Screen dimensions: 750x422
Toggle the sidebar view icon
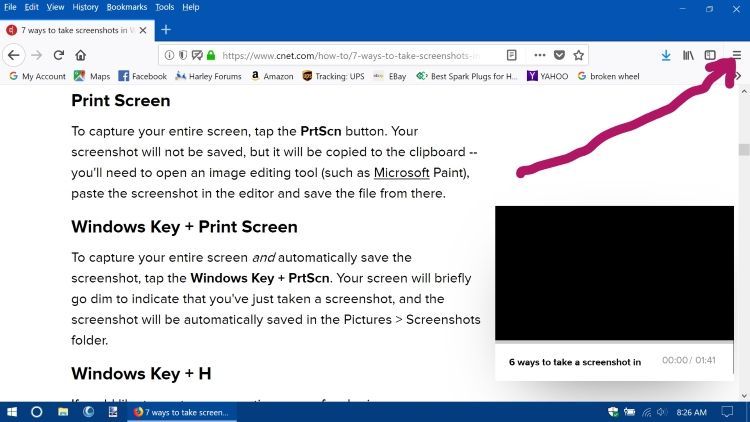click(x=711, y=55)
